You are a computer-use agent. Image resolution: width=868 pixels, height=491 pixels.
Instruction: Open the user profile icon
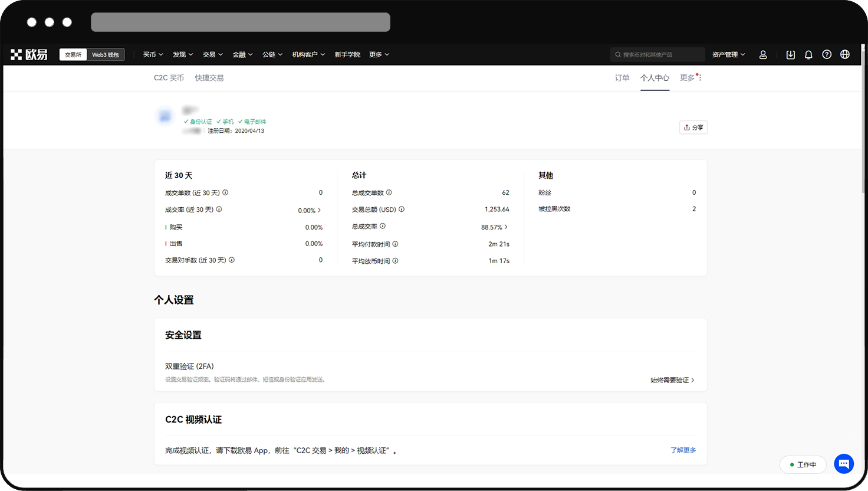coord(763,54)
